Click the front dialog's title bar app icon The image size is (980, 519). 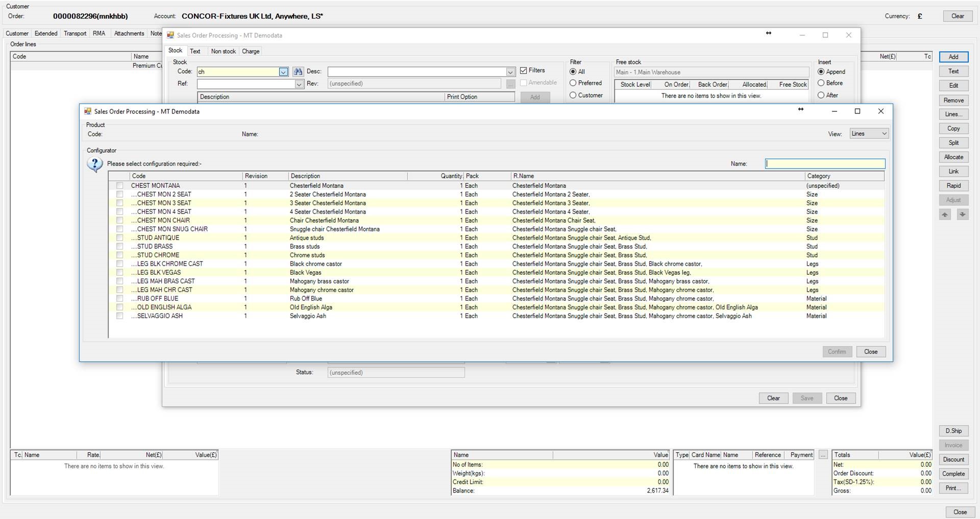tap(88, 111)
